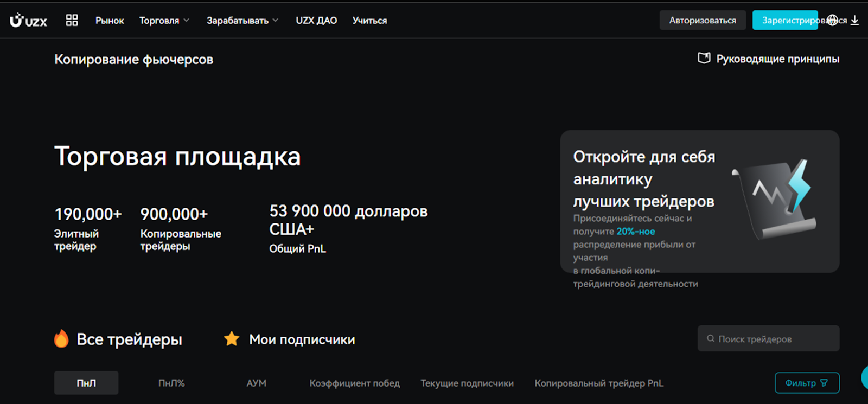
Task: Open the Учиться menu item
Action: pyautogui.click(x=369, y=21)
